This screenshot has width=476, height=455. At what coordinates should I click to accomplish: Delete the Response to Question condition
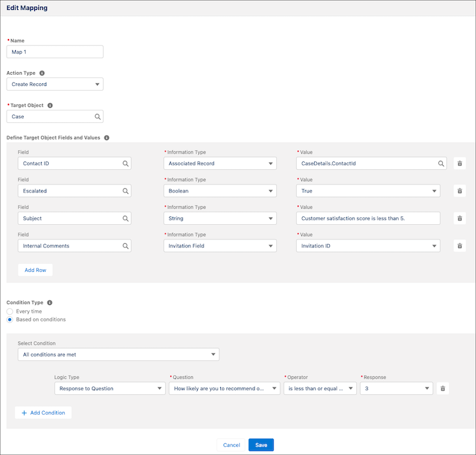tap(442, 388)
